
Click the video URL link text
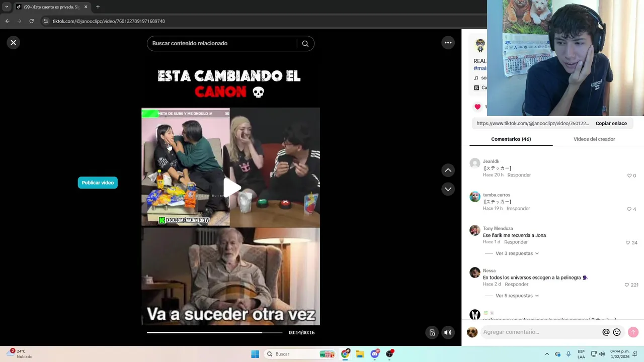click(532, 123)
